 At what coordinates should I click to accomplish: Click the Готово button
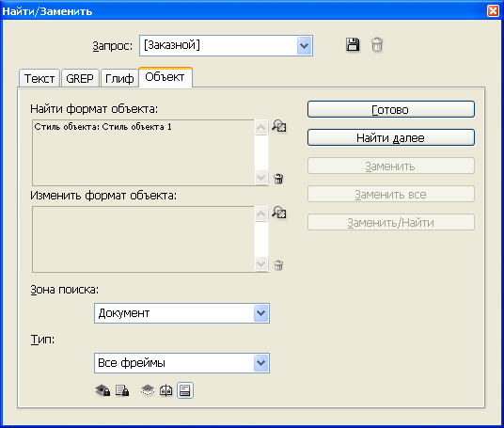pos(391,110)
